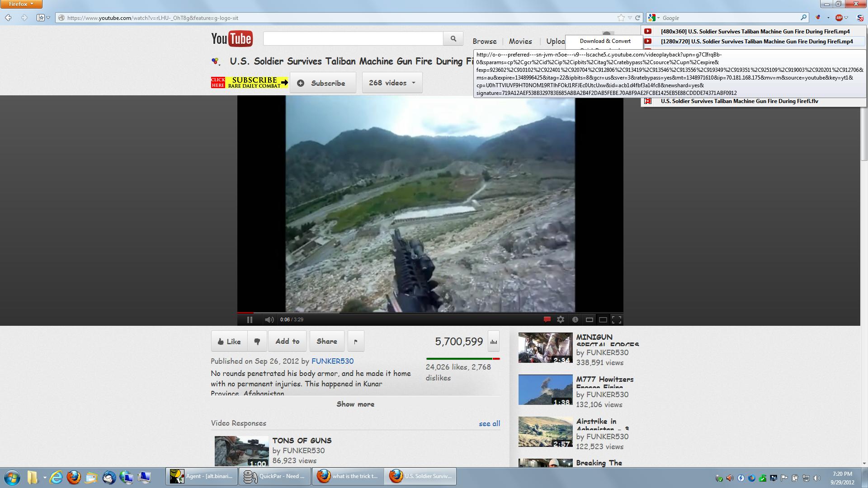Click the Subscribe button

pyautogui.click(x=323, y=83)
